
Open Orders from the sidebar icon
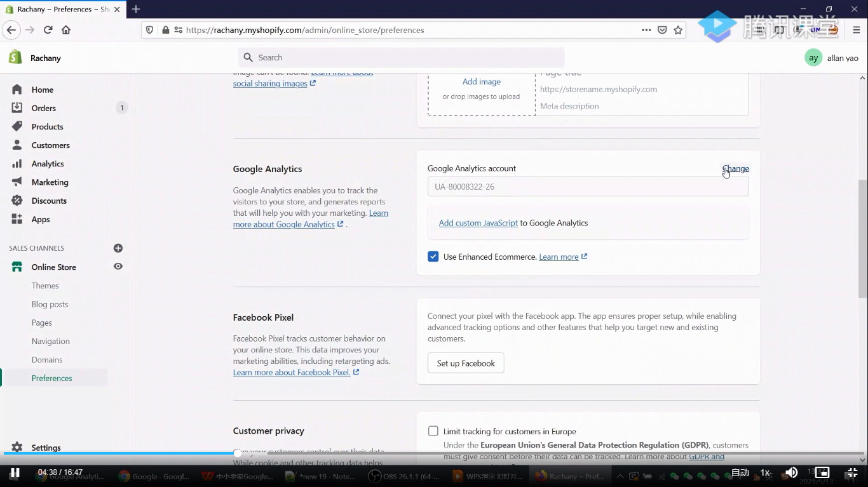tap(17, 108)
